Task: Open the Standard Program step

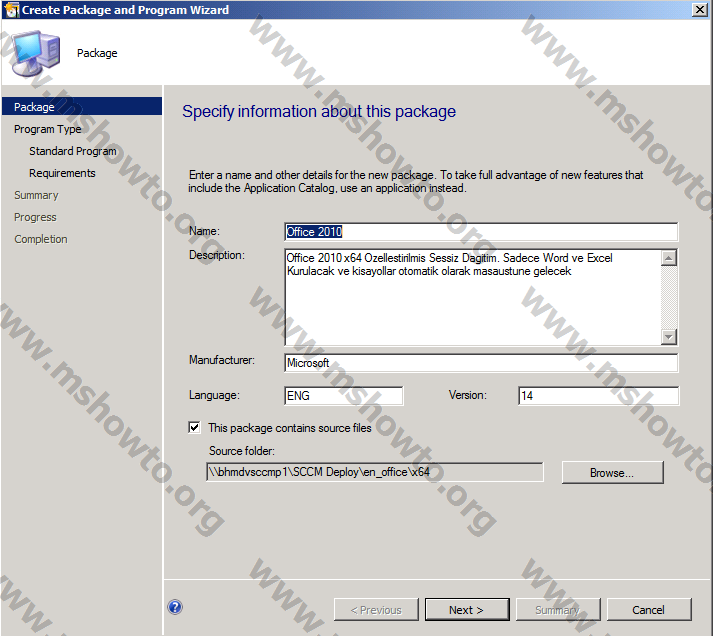Action: click(x=73, y=151)
